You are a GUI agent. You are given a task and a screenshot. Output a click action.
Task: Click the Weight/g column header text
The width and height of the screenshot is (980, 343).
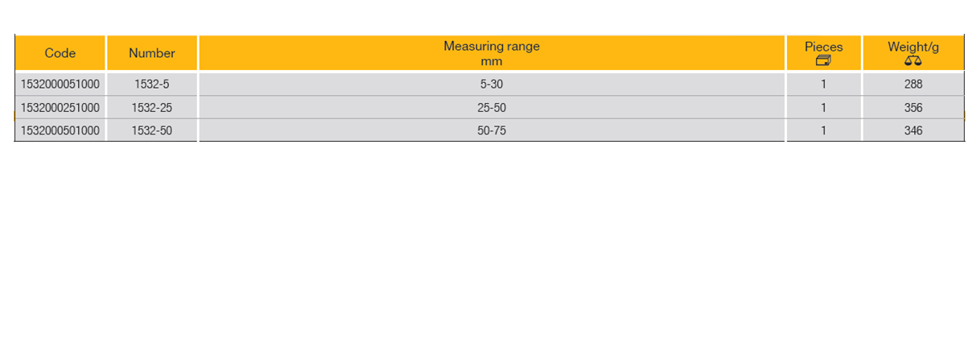pyautogui.click(x=912, y=47)
